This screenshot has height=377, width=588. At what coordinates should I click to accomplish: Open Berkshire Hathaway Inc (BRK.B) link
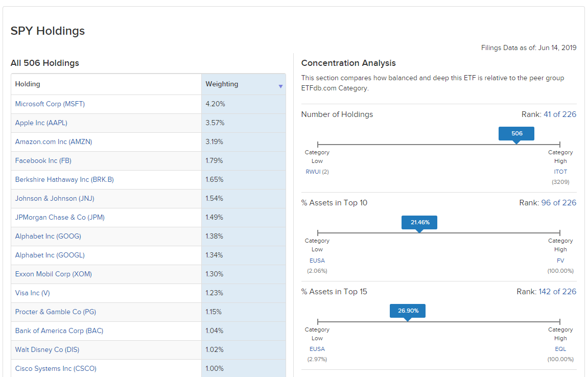[64, 179]
